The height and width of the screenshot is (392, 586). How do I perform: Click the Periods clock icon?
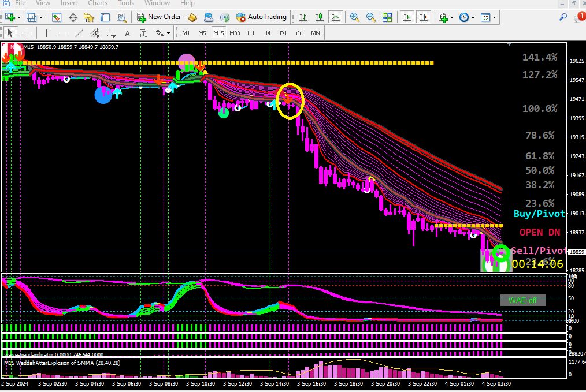pos(464,17)
